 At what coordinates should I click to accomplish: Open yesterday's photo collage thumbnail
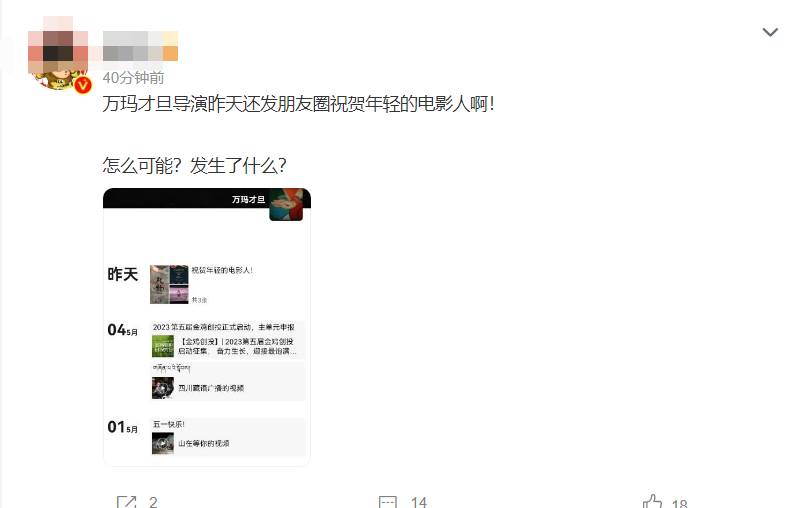pos(169,284)
